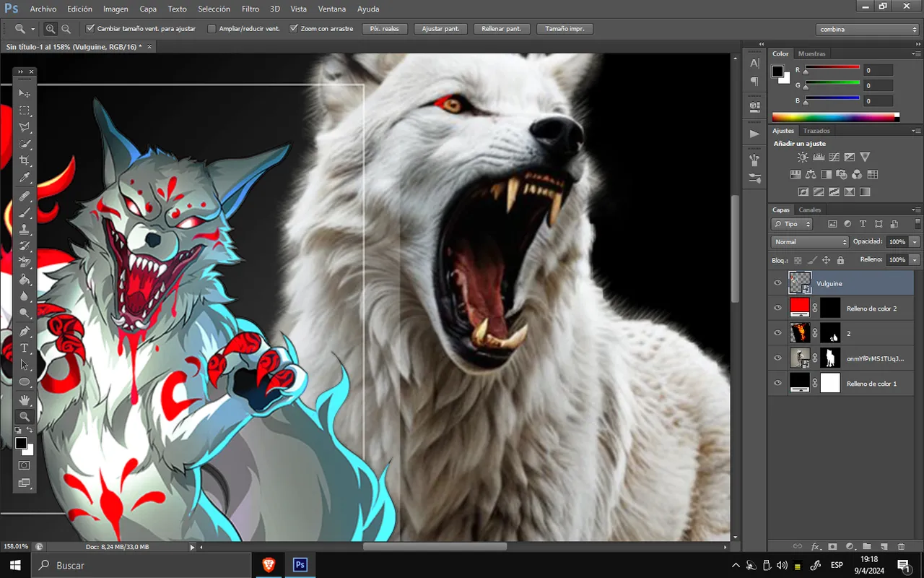The image size is (924, 578).
Task: Select the Eyedropper tool
Action: click(25, 178)
